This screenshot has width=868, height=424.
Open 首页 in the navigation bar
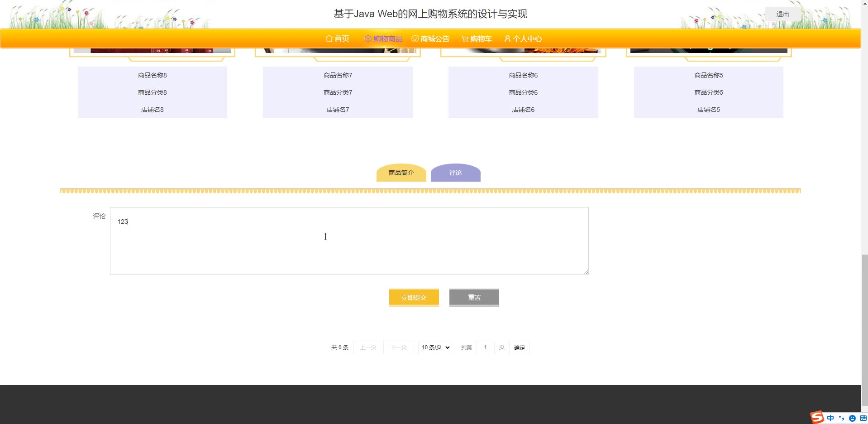(x=342, y=39)
